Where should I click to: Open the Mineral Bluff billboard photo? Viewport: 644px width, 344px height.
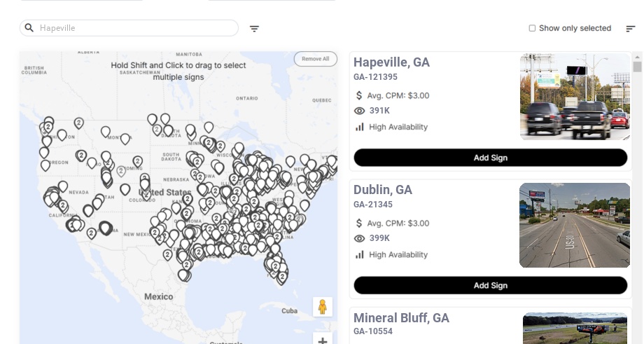pyautogui.click(x=576, y=328)
